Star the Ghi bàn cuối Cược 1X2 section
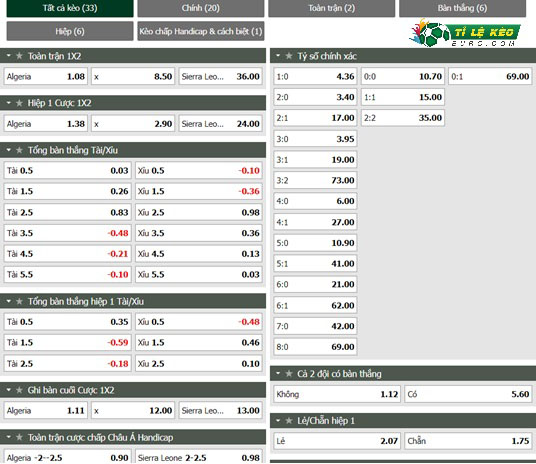Image resolution: width=536 pixels, height=464 pixels. [x=19, y=390]
